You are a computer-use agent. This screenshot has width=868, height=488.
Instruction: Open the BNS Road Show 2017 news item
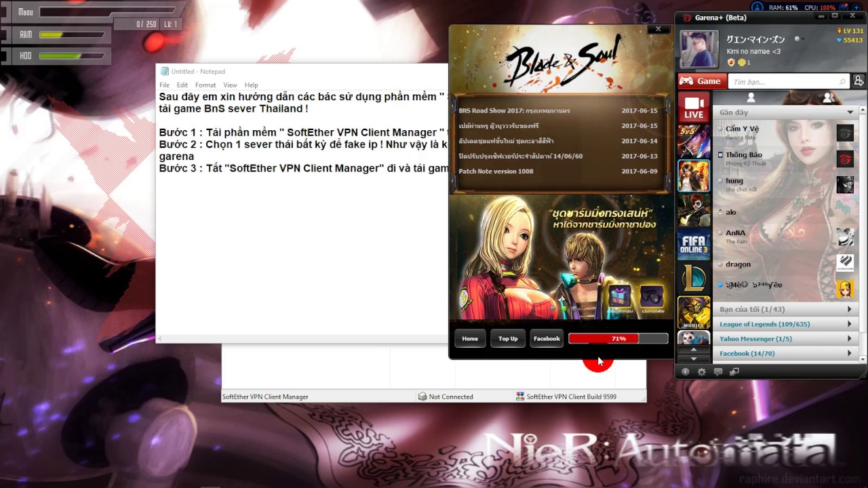click(x=558, y=110)
